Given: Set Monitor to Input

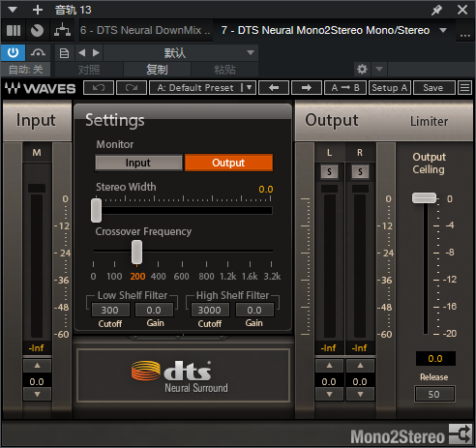Looking at the screenshot, I should click(x=138, y=163).
